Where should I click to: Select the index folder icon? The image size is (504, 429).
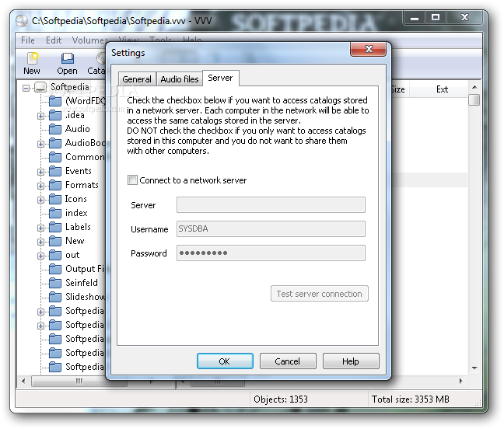55,213
